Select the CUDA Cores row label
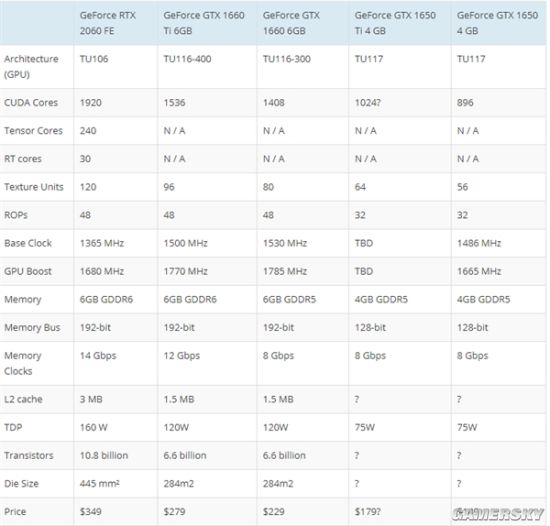 [x=31, y=102]
